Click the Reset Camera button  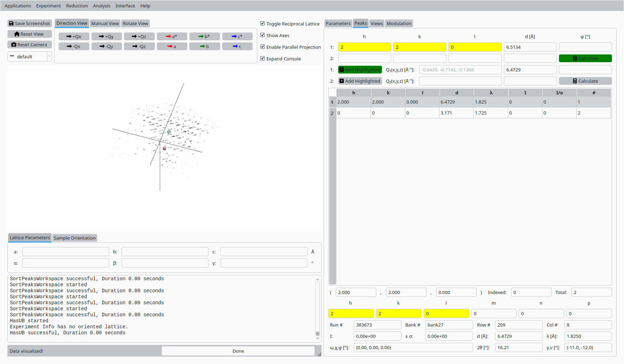[30, 45]
